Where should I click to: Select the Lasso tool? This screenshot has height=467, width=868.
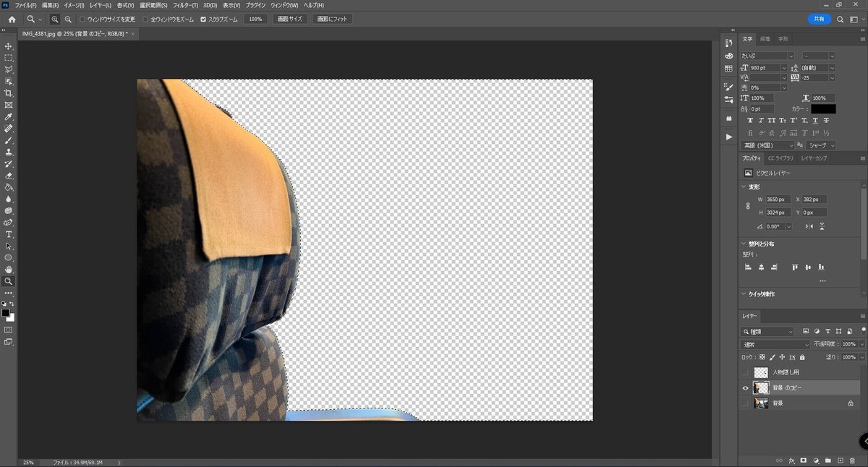[9, 69]
